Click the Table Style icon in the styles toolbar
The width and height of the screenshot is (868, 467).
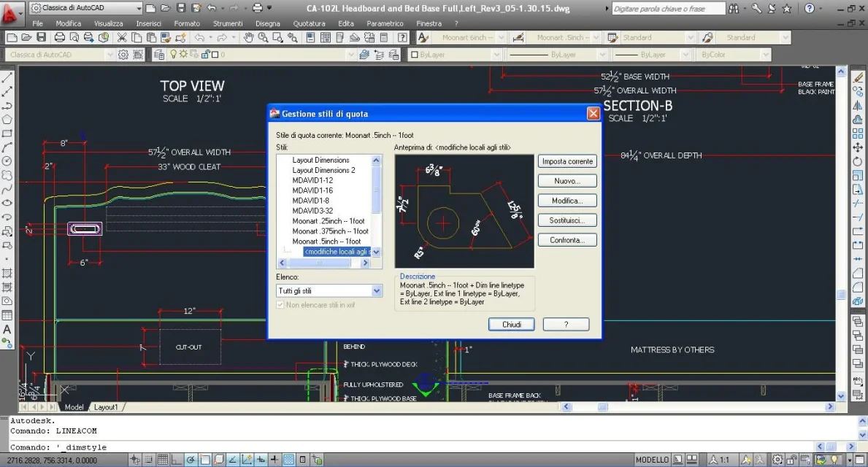point(612,37)
